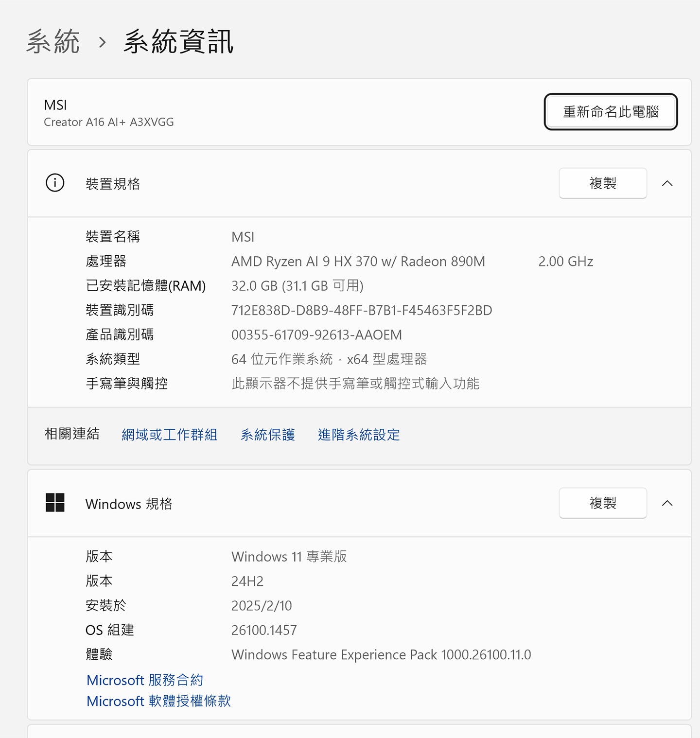The height and width of the screenshot is (738, 700).
Task: Click the 安裝於 label
Action: (x=105, y=606)
